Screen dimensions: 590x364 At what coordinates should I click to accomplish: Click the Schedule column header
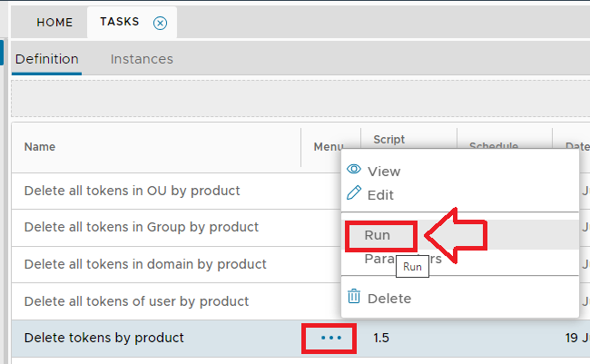coord(493,146)
